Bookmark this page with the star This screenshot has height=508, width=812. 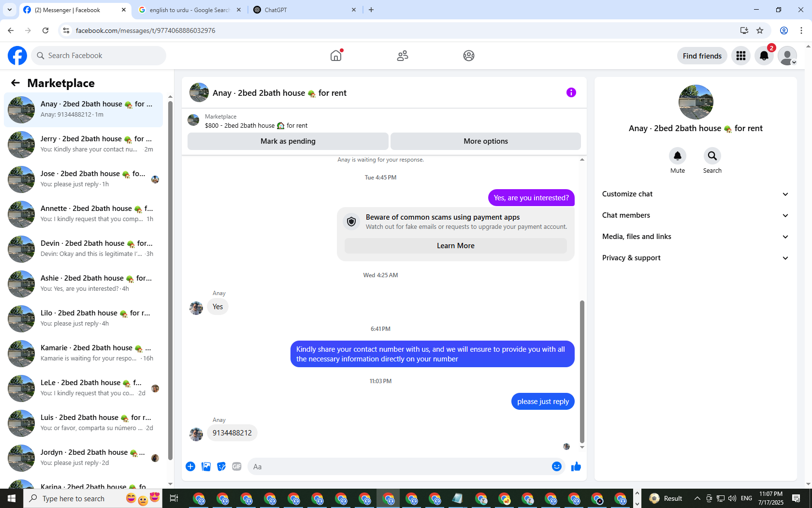point(760,30)
